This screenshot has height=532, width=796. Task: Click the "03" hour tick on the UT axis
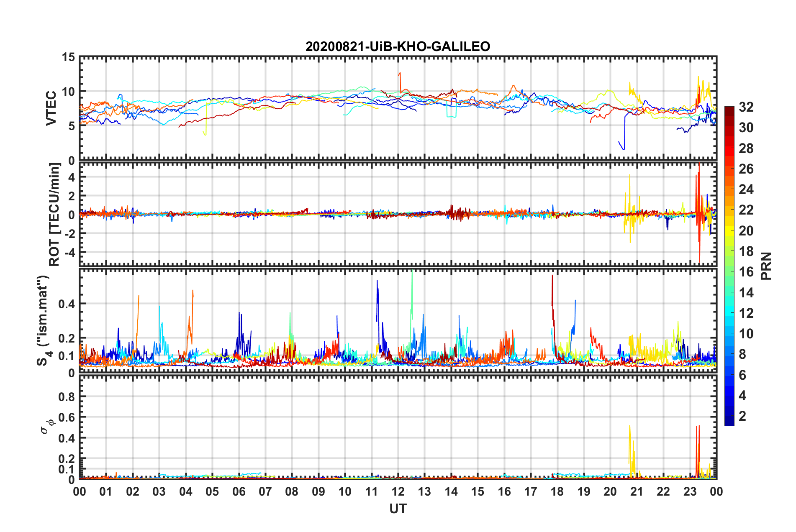coord(159,491)
